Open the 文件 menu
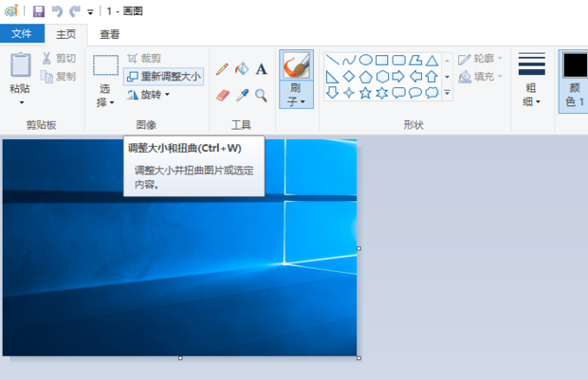The image size is (588, 380). [x=22, y=33]
